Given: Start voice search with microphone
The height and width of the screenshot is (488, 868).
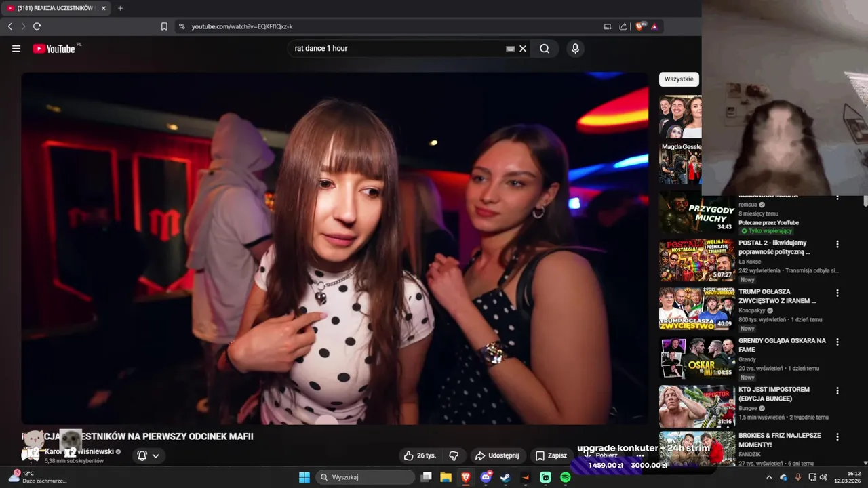Looking at the screenshot, I should point(575,49).
